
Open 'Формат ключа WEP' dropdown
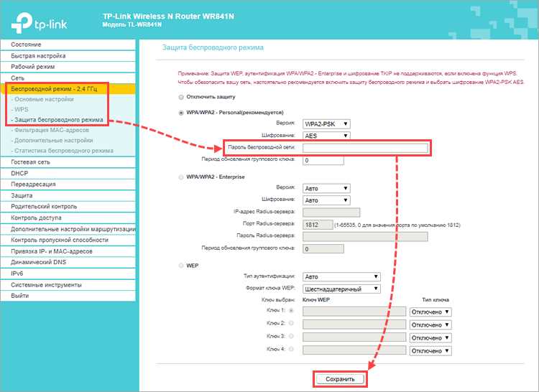coord(341,289)
